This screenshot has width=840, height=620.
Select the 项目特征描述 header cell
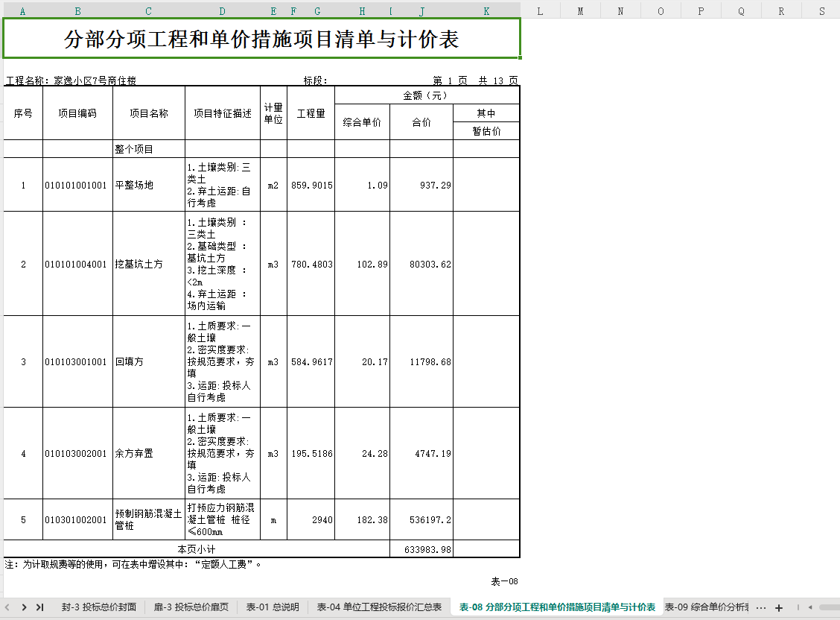[x=223, y=113]
